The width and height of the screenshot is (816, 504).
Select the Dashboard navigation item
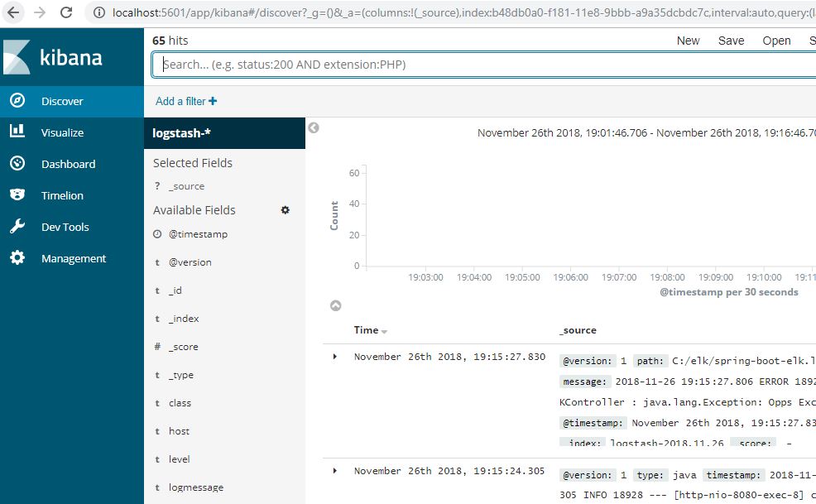72,164
